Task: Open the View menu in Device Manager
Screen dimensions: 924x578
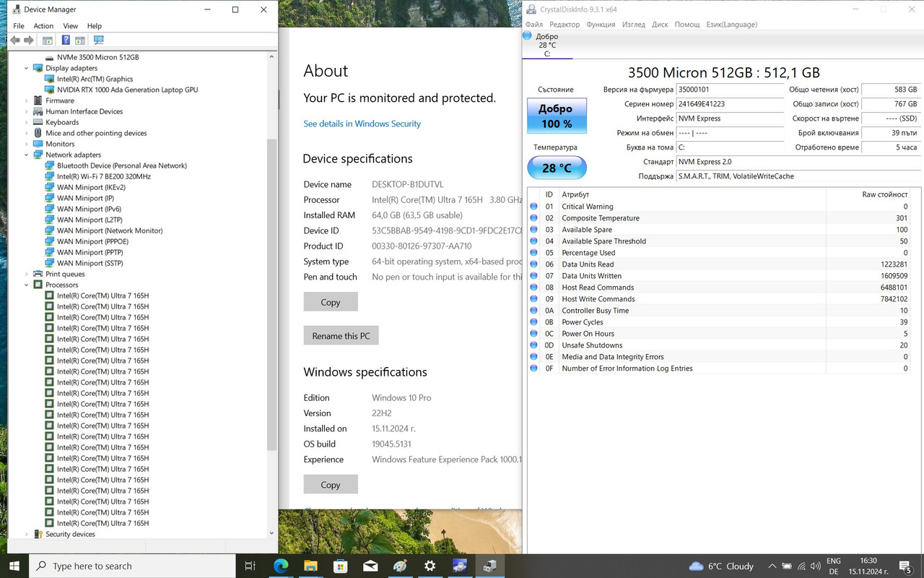Action: pos(70,25)
